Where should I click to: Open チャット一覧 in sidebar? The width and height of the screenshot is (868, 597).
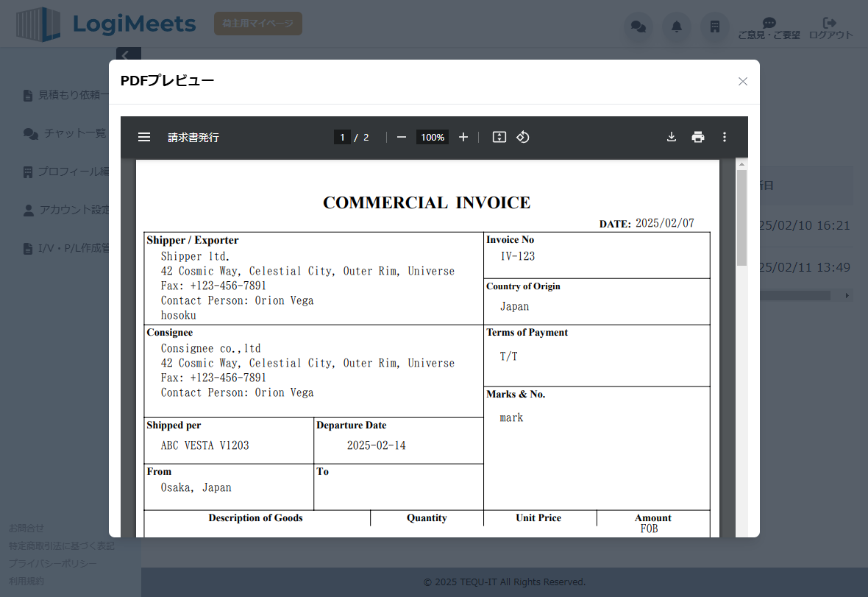click(x=65, y=133)
